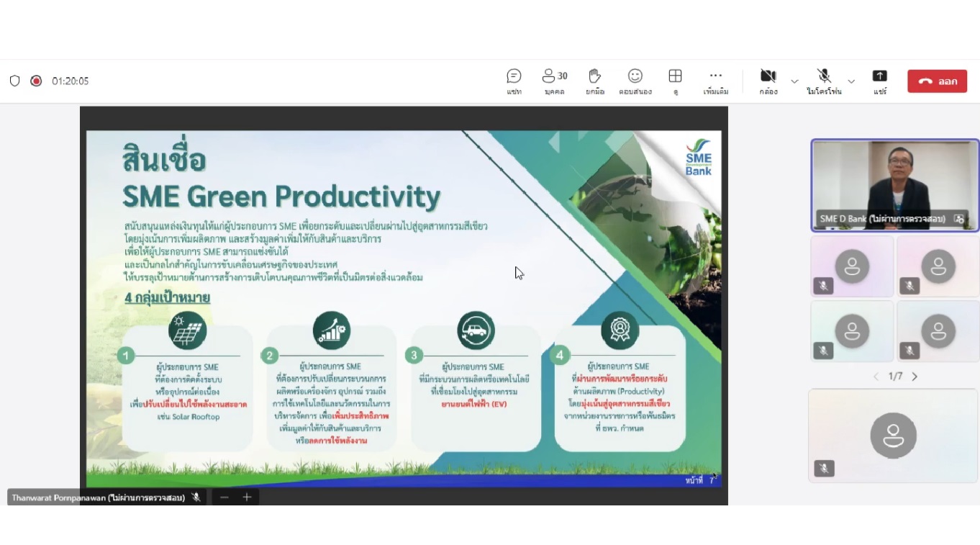
Task: Select SME D Bank speaker video tile
Action: (895, 185)
